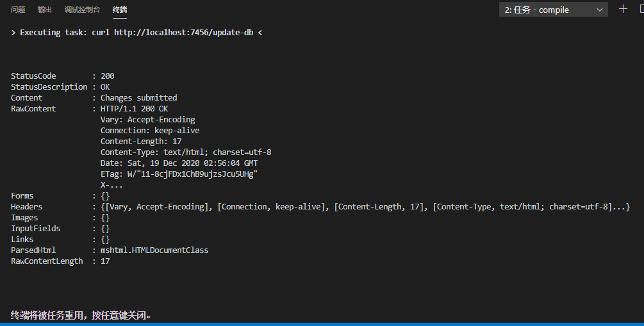644x326 pixels.
Task: Click the StatusDescription value OK
Action: click(x=105, y=87)
